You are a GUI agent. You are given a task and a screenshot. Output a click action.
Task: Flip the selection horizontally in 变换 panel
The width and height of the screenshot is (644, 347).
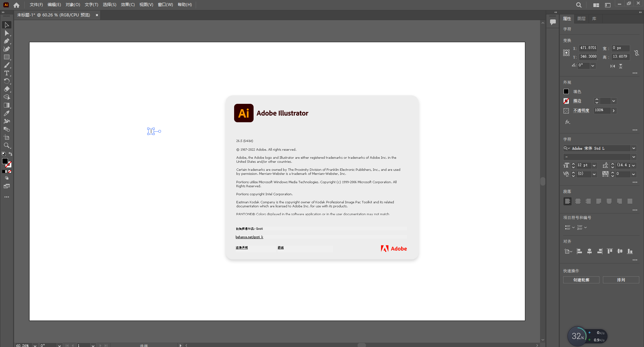pyautogui.click(x=612, y=66)
